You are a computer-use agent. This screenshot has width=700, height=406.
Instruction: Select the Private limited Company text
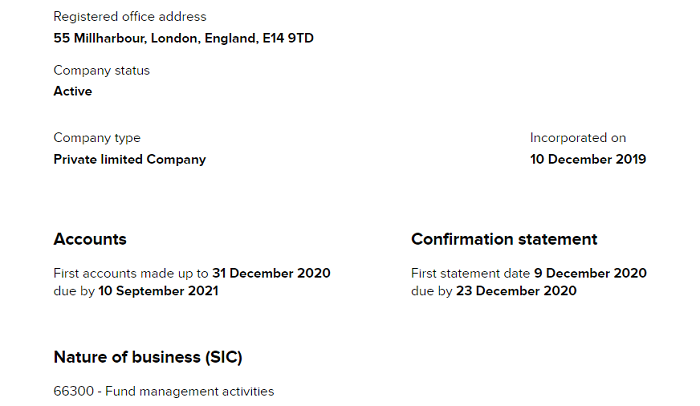pyautogui.click(x=129, y=159)
